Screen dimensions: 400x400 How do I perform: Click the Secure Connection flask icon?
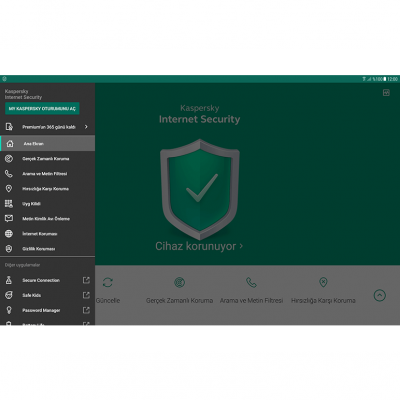[9, 280]
